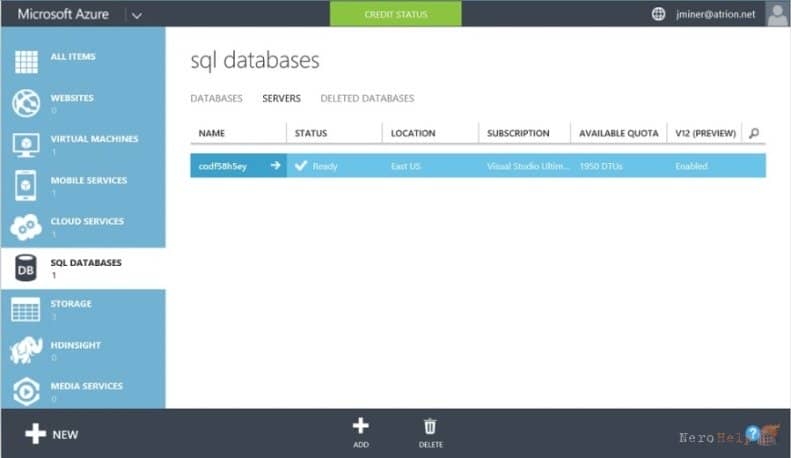
Task: Click the Virtual Machines sidebar label
Action: [94, 139]
